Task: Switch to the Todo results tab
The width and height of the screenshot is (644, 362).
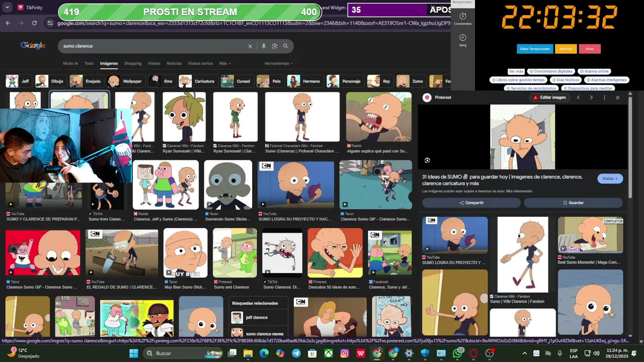Action: pyautogui.click(x=89, y=63)
